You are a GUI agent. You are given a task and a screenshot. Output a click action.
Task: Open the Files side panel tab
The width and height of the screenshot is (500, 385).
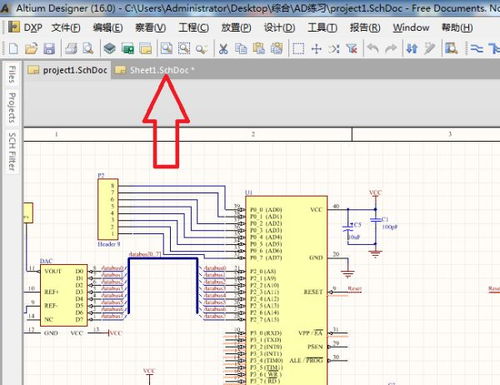coord(12,74)
